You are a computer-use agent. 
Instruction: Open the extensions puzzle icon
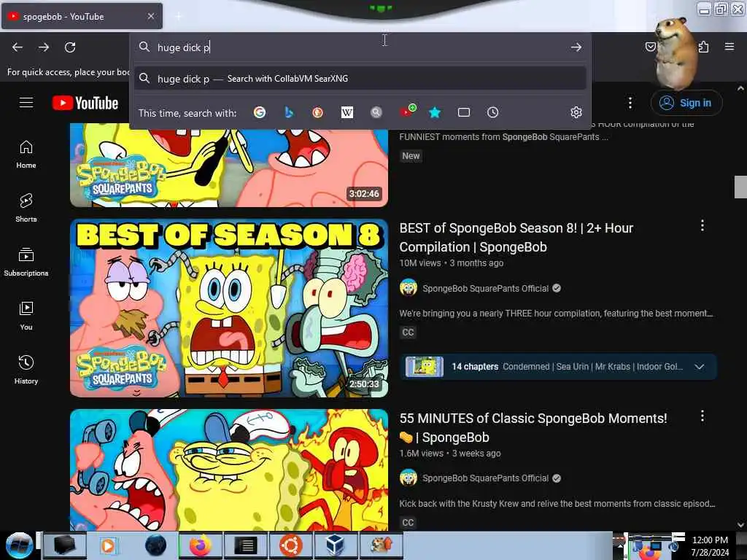[x=704, y=47]
